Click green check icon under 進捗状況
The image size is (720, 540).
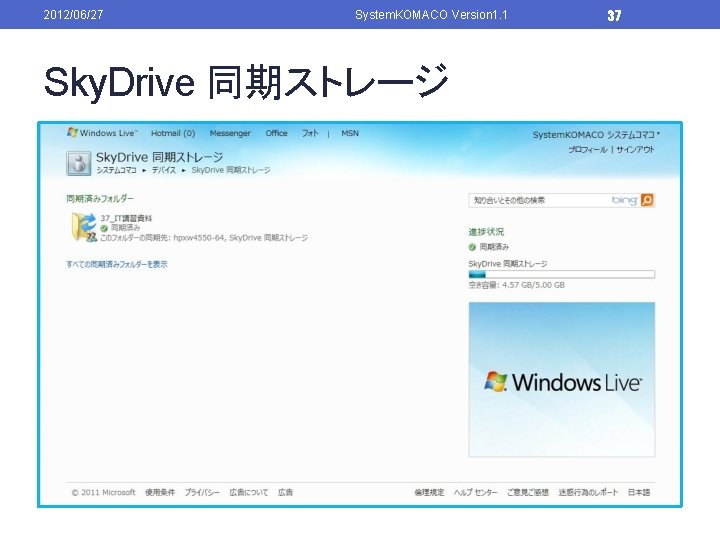click(472, 248)
